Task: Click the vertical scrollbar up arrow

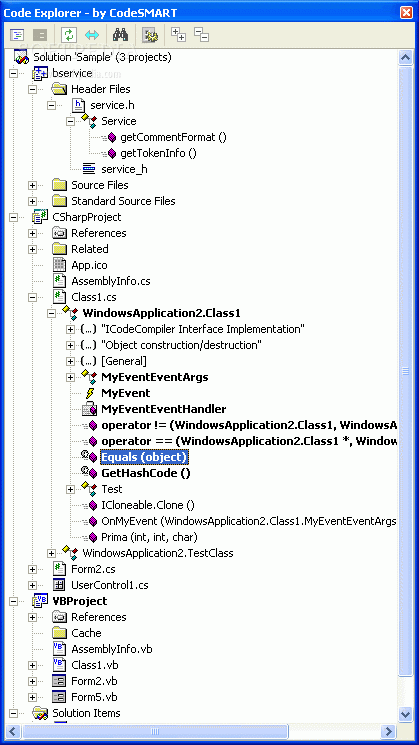Action: [406, 57]
